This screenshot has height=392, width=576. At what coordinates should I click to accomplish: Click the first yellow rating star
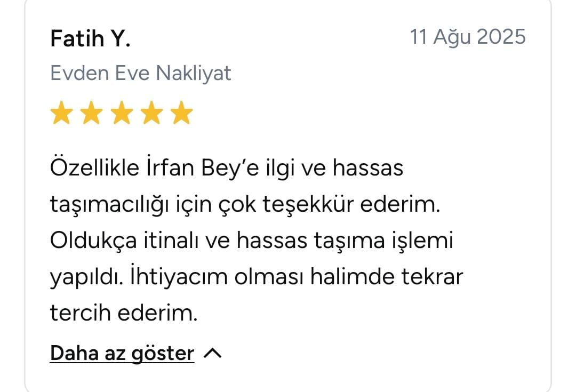[x=61, y=114]
